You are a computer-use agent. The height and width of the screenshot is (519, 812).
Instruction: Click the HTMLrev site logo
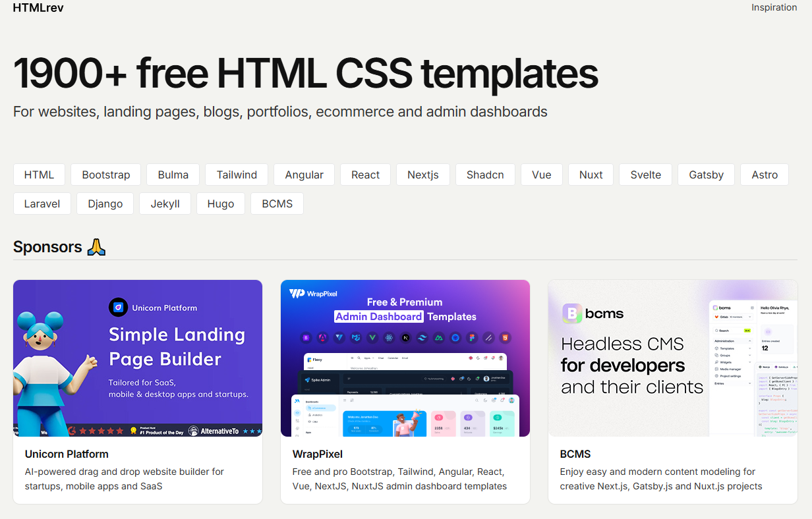[38, 8]
